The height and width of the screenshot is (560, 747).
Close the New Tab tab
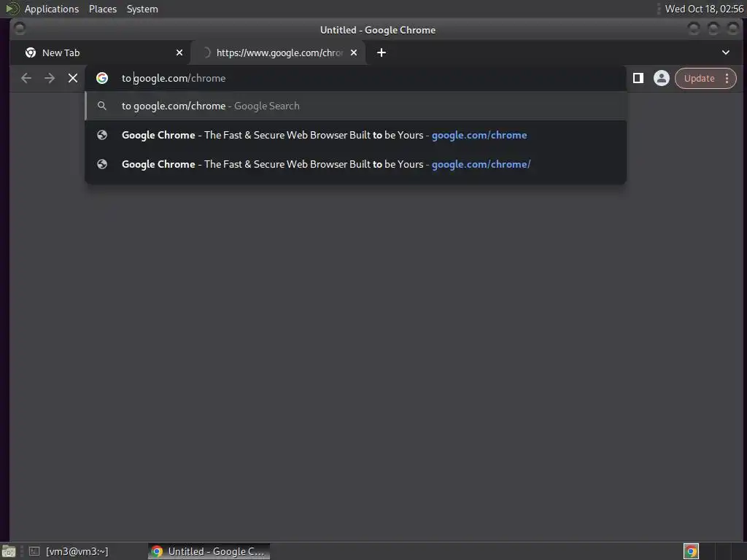tap(179, 52)
